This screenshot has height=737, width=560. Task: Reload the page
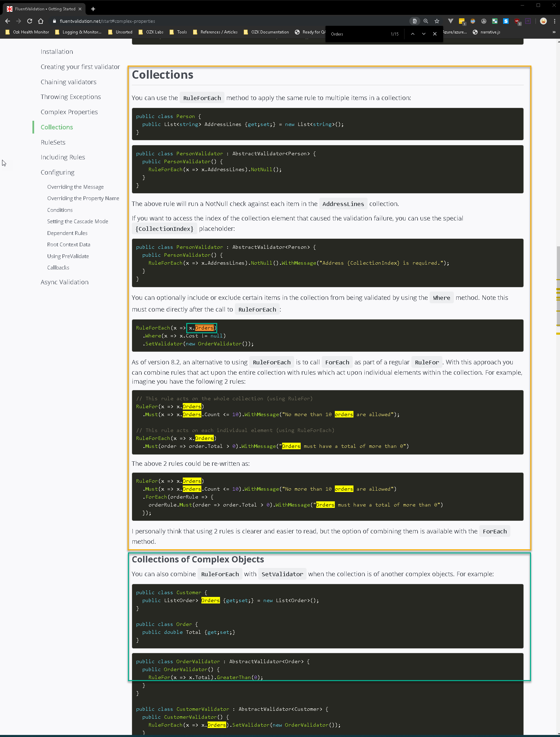pyautogui.click(x=29, y=21)
